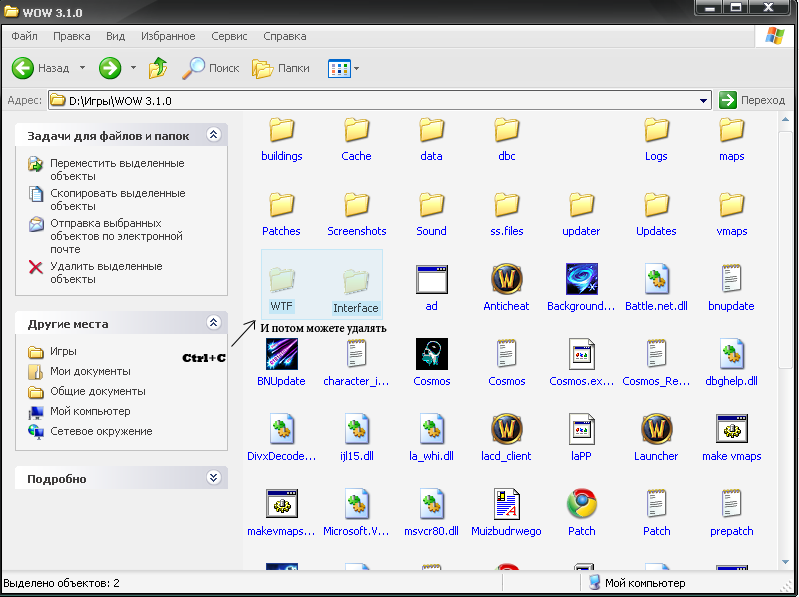This screenshot has height=597, width=799.
Task: Open the Избранное menu
Action: [x=168, y=36]
